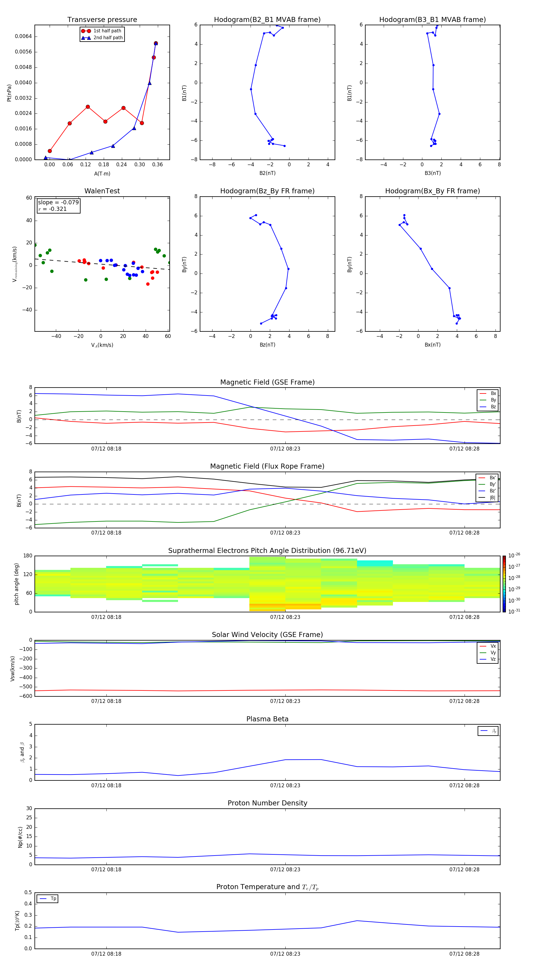
Task: Select the βp legend entry in Plasma Beta
Action: pos(488,731)
